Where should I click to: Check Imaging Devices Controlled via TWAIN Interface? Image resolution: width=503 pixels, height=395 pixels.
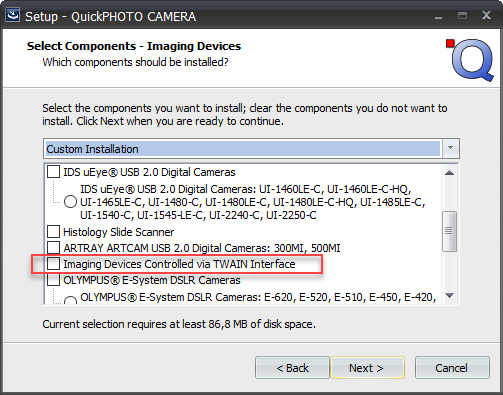[x=53, y=264]
